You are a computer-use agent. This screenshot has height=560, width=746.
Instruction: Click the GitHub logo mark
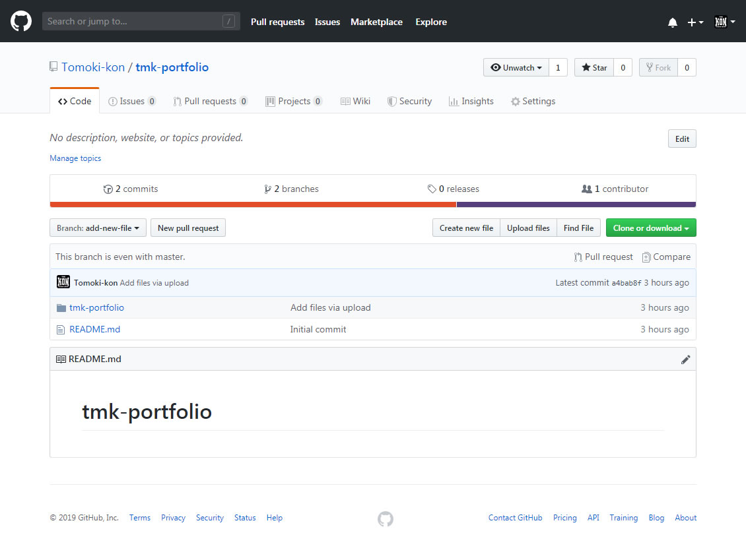pos(20,20)
